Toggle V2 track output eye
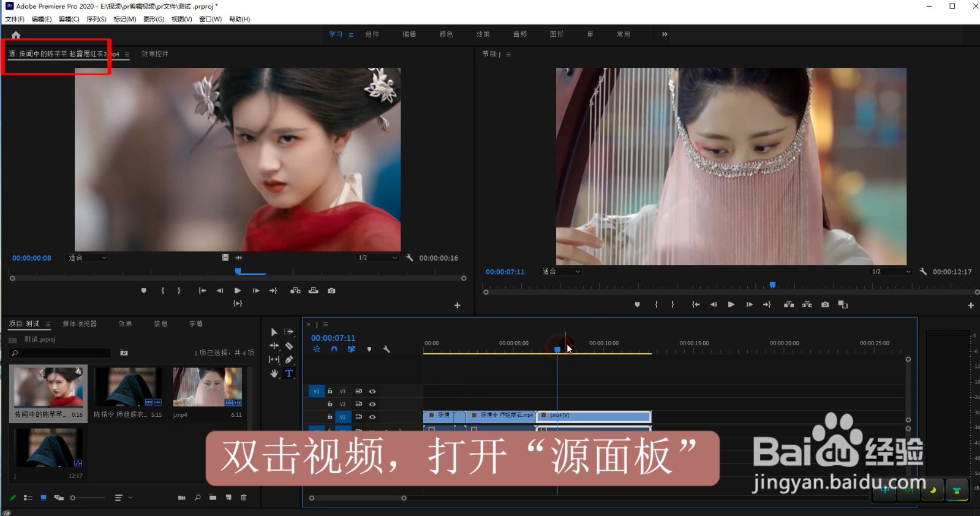This screenshot has height=516, width=980. pos(372,404)
